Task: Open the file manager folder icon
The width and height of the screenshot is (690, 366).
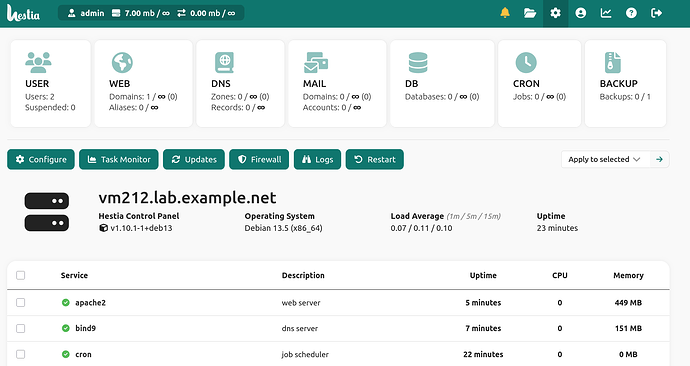Action: click(530, 13)
